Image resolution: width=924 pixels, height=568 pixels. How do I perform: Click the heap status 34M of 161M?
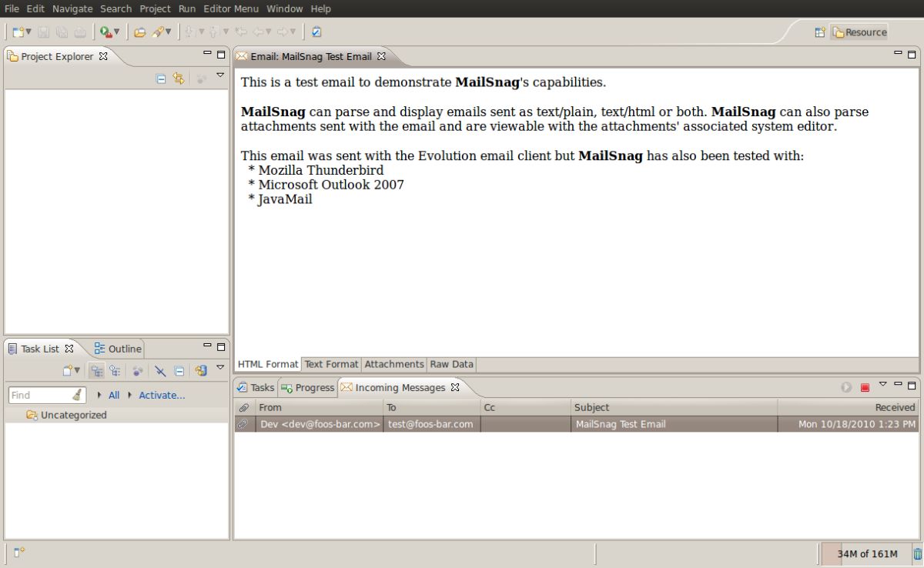click(x=867, y=553)
